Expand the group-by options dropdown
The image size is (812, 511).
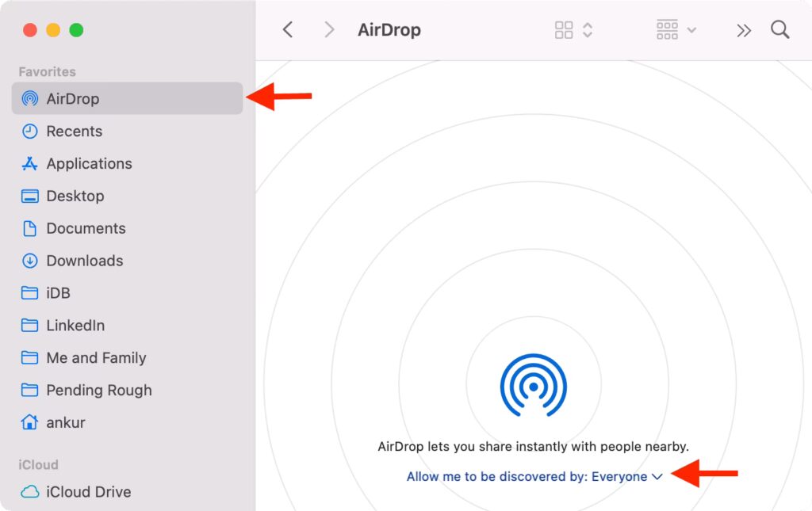pyautogui.click(x=676, y=30)
